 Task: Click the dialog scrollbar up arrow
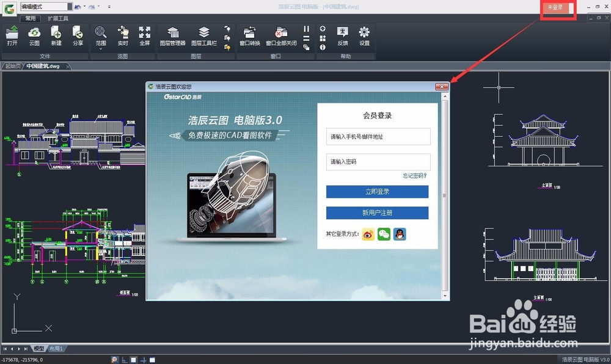coord(445,96)
